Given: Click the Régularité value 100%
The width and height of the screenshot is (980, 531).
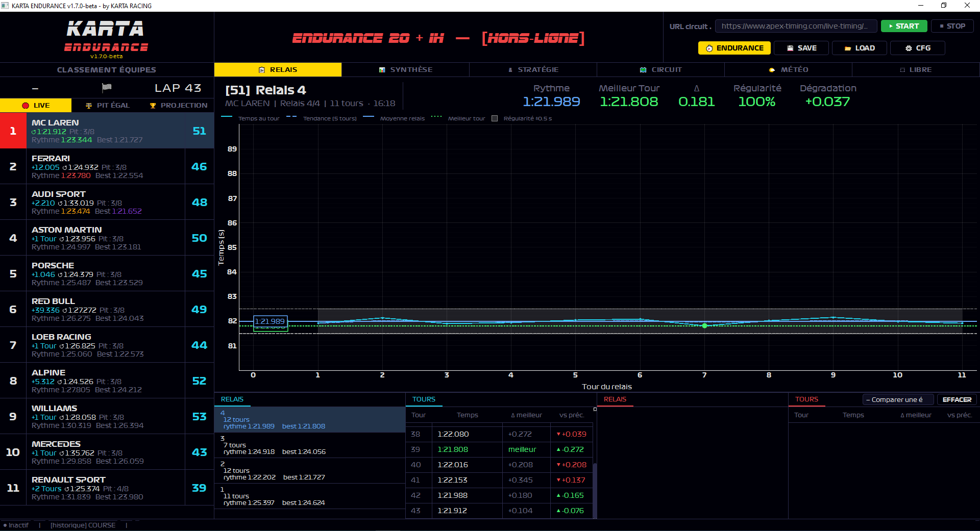Looking at the screenshot, I should pyautogui.click(x=757, y=102).
